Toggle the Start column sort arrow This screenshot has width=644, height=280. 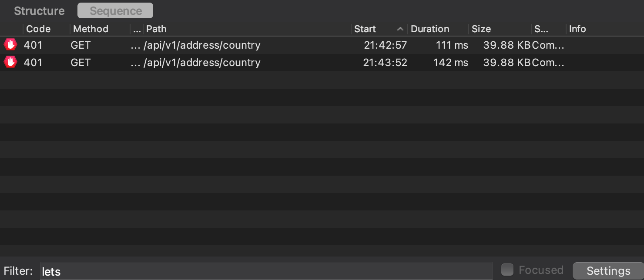400,29
